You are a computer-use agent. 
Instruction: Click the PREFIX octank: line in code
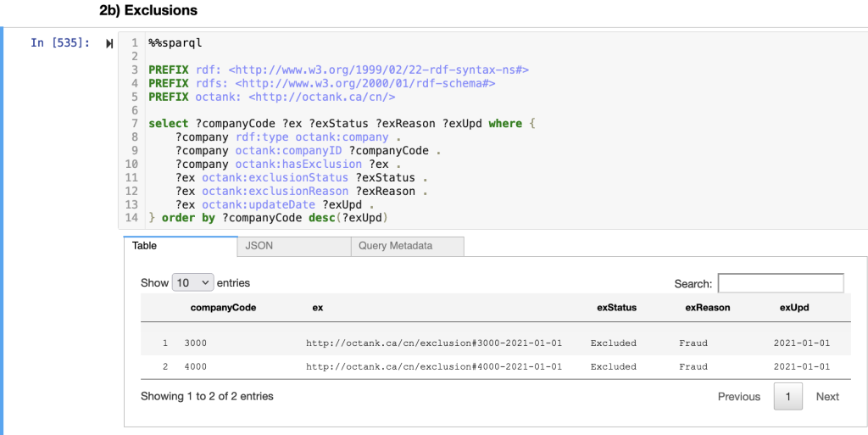coord(272,97)
